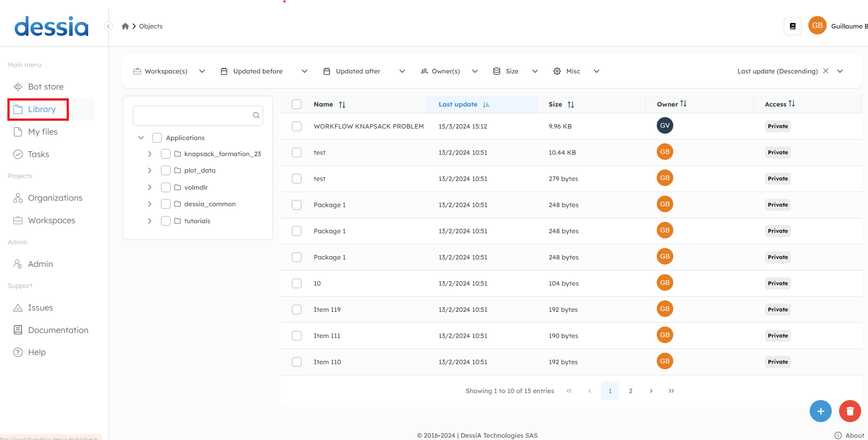Collapse the sidebar with arrow button
Screen dimensions: 868x440
click(x=108, y=26)
